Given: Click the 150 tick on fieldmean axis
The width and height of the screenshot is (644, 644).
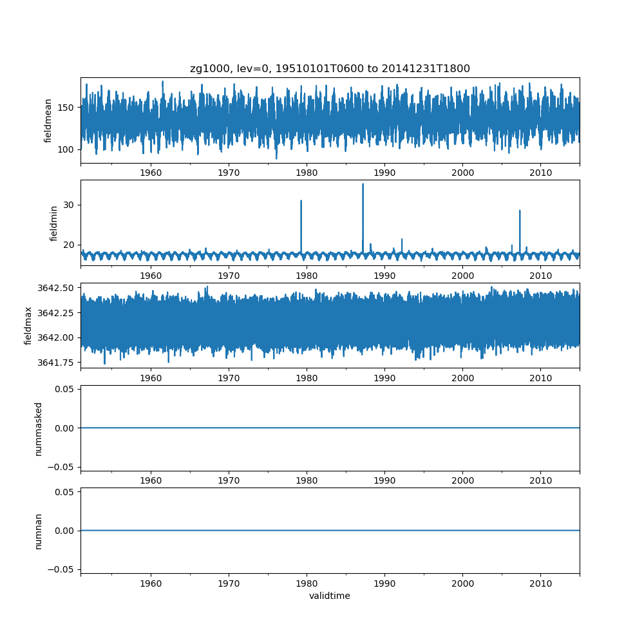Looking at the screenshot, I should coord(68,107).
